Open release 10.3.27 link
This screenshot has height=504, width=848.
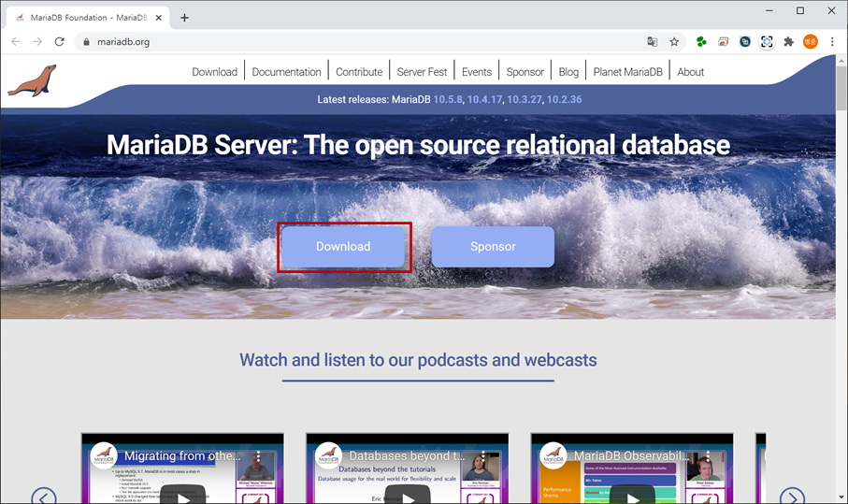[x=525, y=99]
